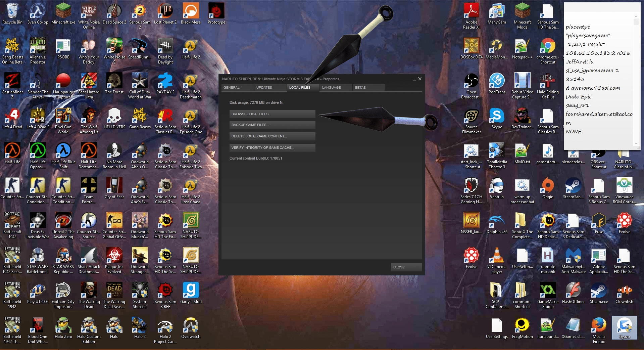Verify integrity of game cache

click(x=273, y=148)
